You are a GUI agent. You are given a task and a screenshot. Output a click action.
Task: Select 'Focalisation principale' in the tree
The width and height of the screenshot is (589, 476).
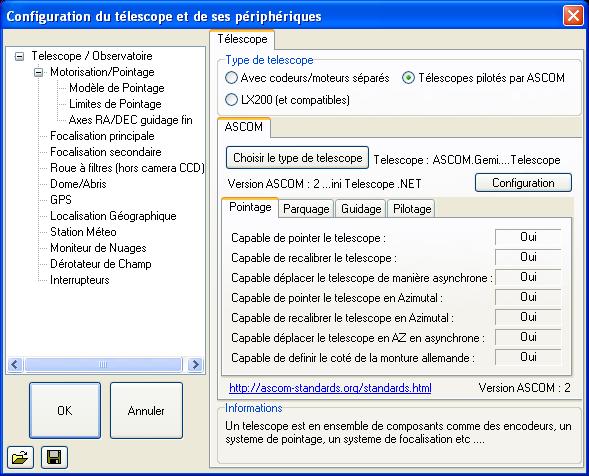coord(102,136)
